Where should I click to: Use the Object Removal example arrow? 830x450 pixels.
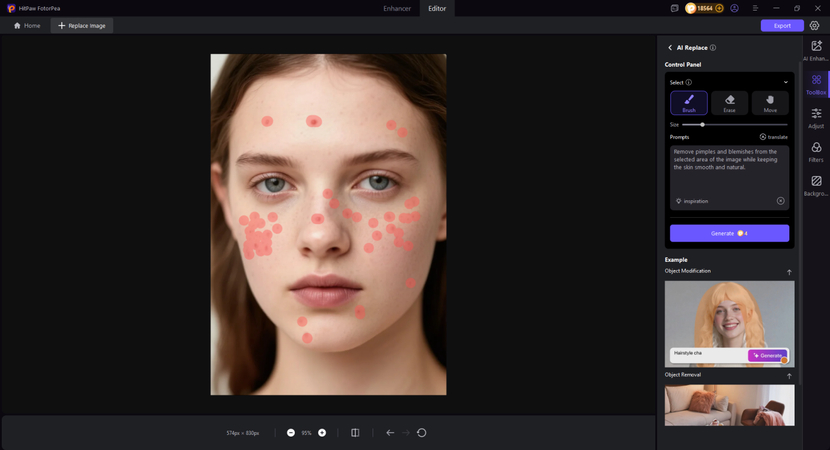[788, 376]
